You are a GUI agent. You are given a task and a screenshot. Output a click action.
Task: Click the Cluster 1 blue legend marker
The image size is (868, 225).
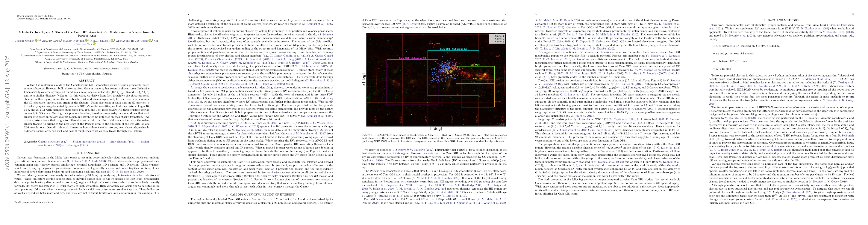(492, 36)
